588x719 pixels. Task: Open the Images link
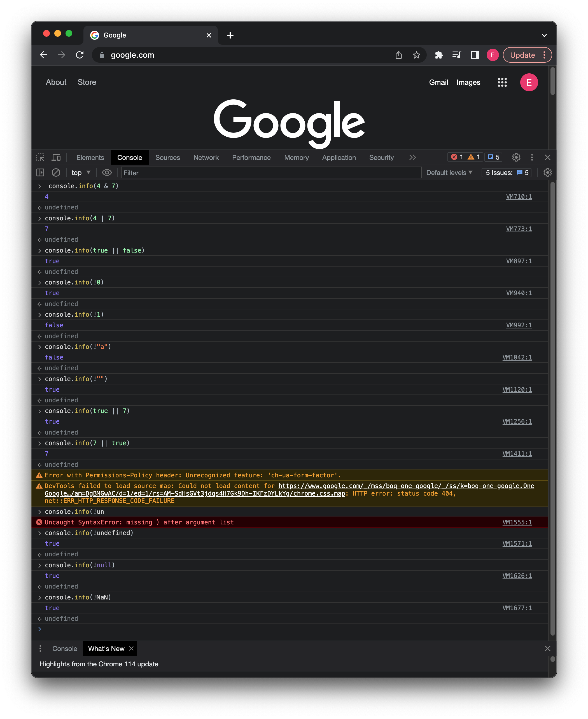click(x=468, y=82)
